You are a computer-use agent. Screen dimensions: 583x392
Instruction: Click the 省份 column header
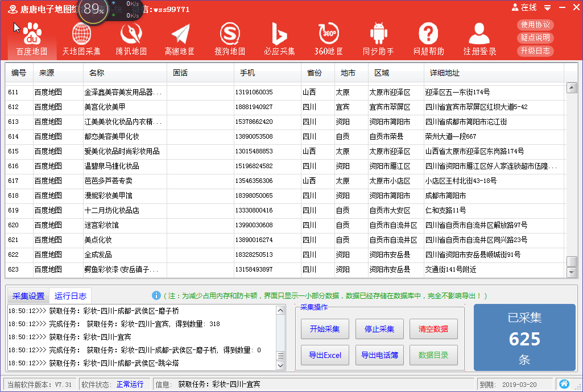[317, 73]
